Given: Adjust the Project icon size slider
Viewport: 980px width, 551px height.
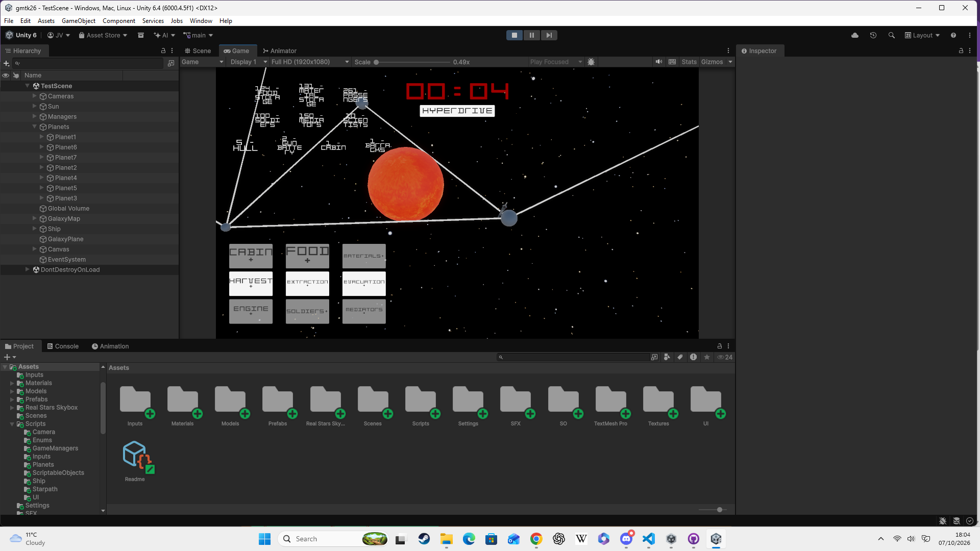Looking at the screenshot, I should [713, 510].
